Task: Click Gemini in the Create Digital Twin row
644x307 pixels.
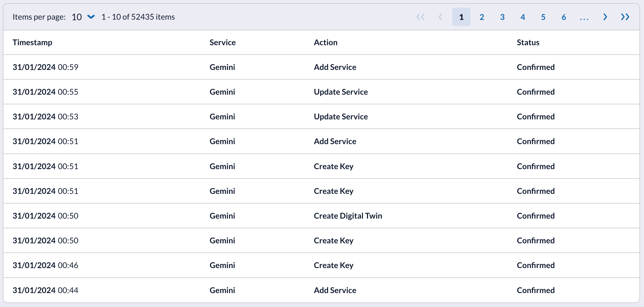Action: [222, 216]
